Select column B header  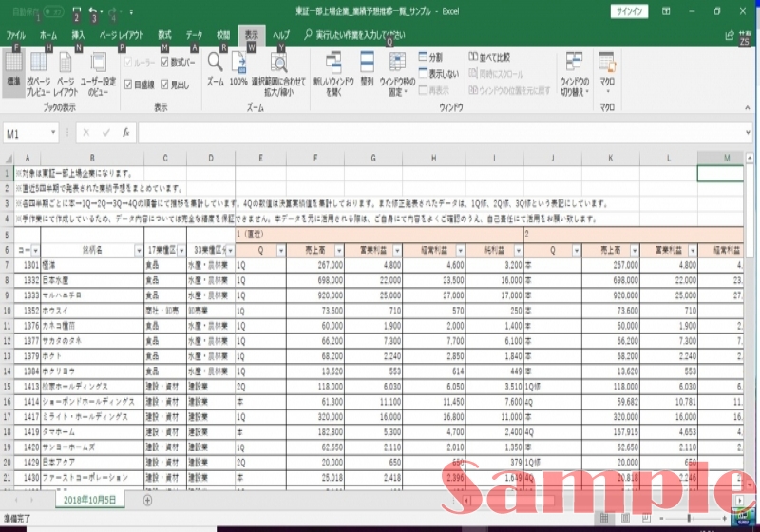tap(92, 158)
